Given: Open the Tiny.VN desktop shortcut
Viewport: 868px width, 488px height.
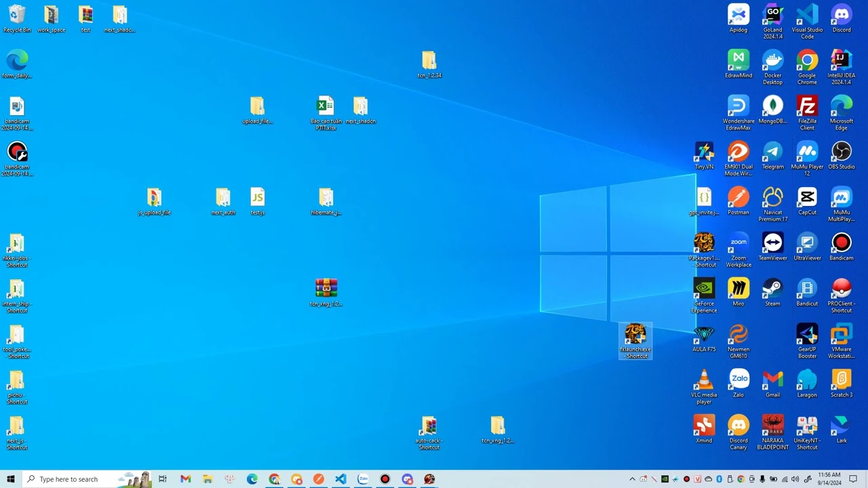Looking at the screenshot, I should 704,155.
